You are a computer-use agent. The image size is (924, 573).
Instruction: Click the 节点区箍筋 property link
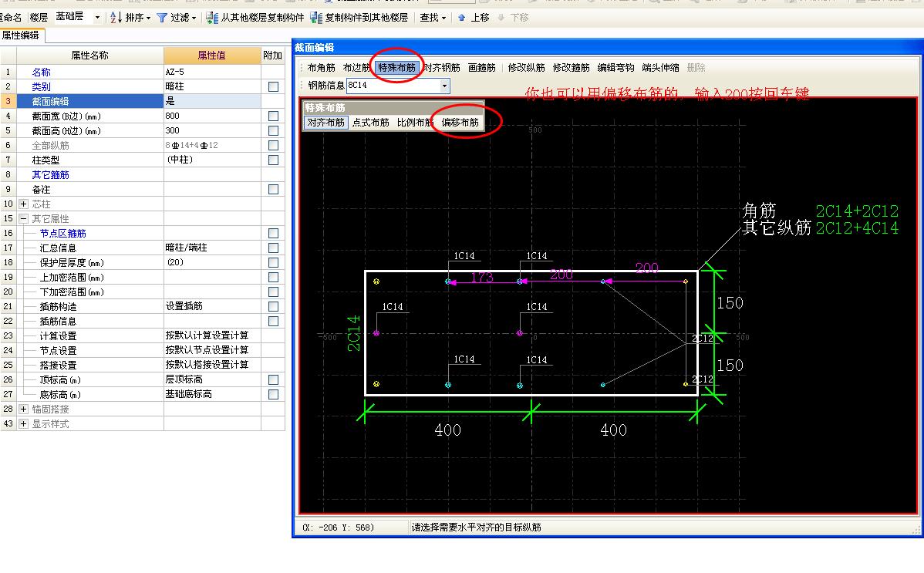(63, 234)
